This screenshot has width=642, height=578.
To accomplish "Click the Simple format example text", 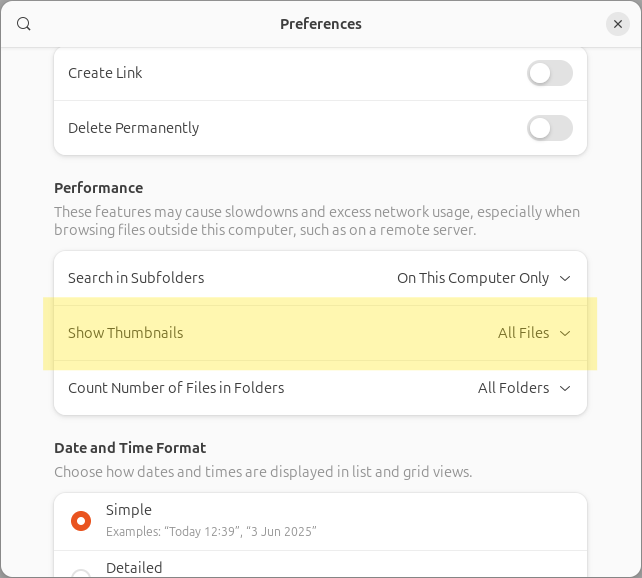I will click(x=211, y=531).
